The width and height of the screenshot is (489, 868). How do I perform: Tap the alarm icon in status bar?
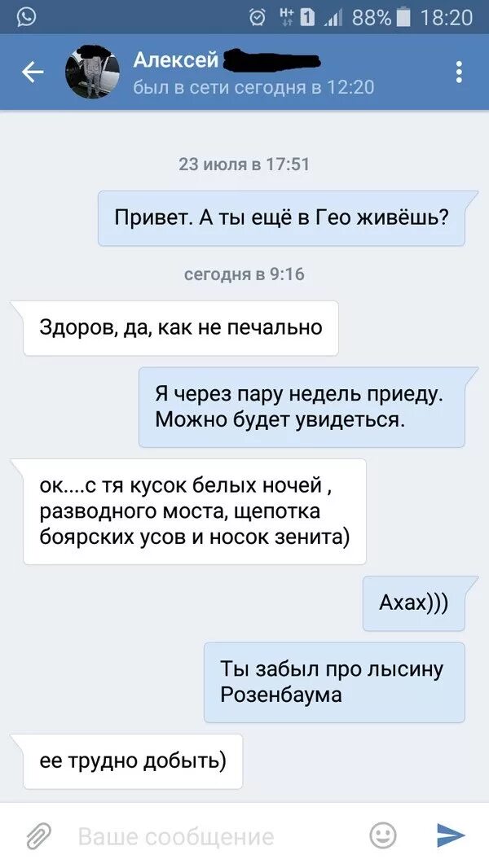click(258, 18)
